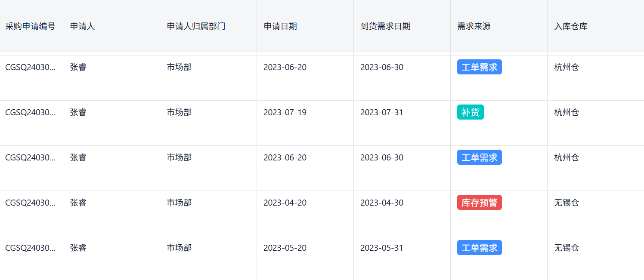Click the 申请人 column header
644x280 pixels.
click(x=82, y=26)
